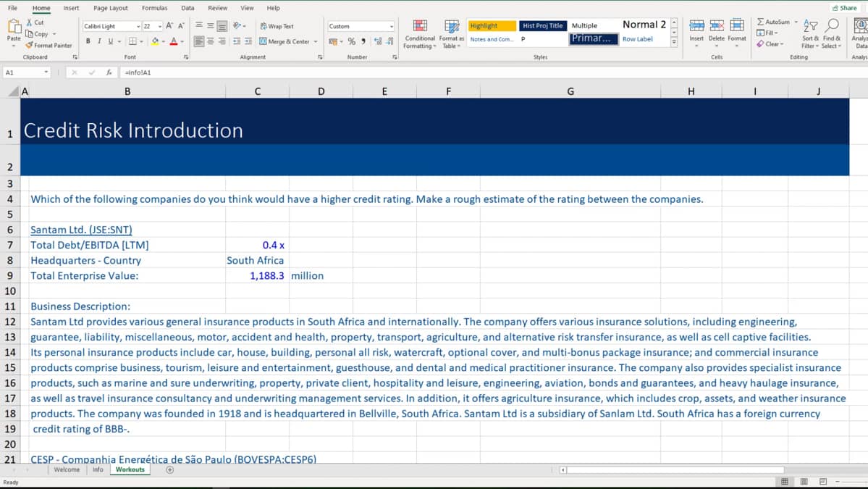The image size is (868, 489).
Task: Switch to the Formulas tab
Action: [x=154, y=8]
